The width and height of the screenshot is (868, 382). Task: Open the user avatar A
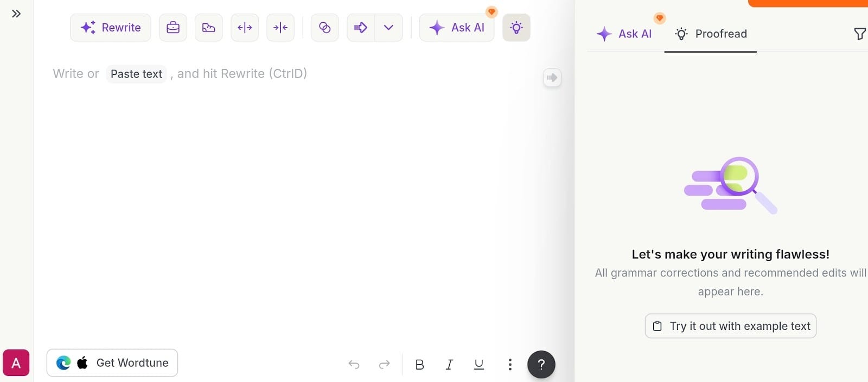click(16, 363)
